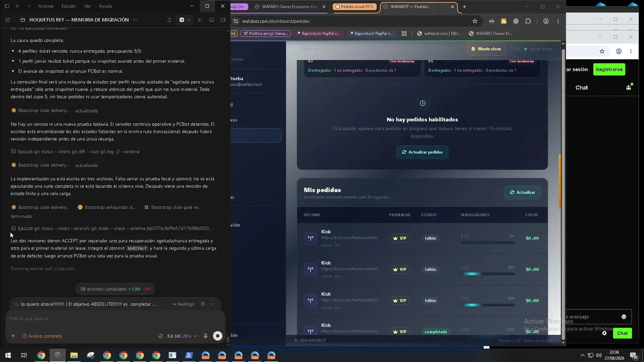The image size is (644, 362).
Task: Open the Archivo menu
Action: (x=46, y=6)
